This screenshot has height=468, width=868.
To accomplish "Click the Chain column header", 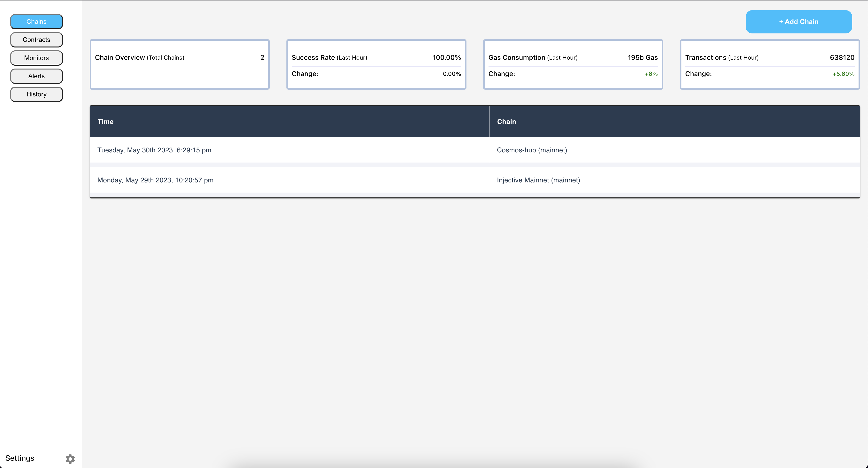I will point(506,122).
